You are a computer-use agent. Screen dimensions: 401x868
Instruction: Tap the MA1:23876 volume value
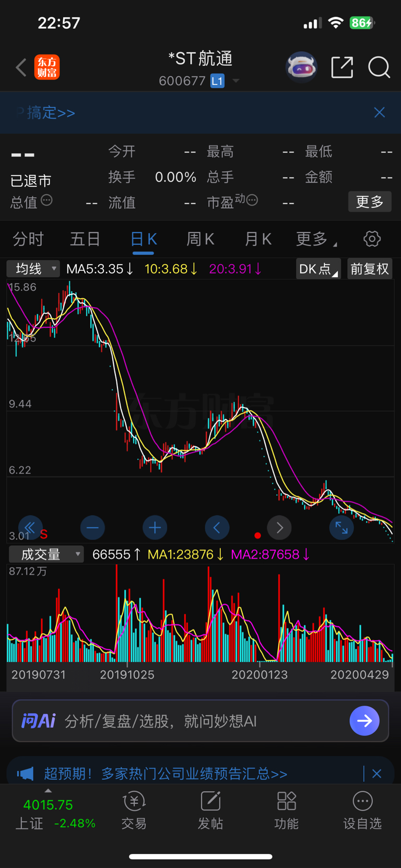[186, 554]
